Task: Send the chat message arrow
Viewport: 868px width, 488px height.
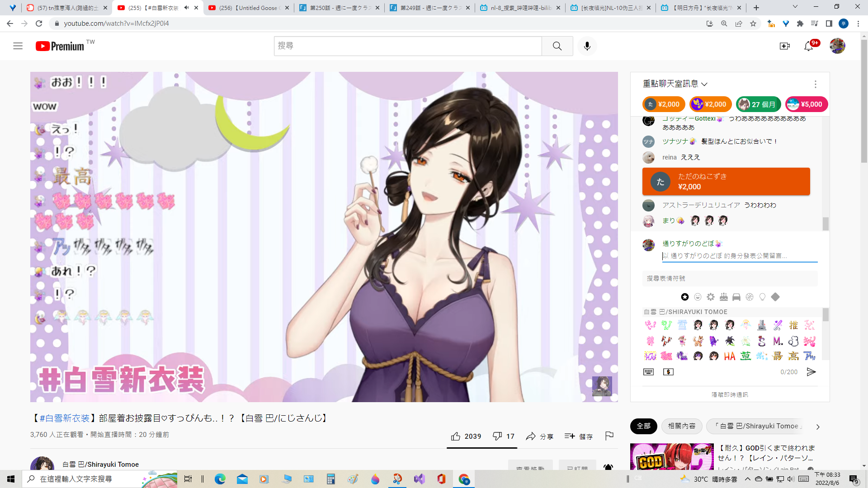Action: (x=811, y=372)
